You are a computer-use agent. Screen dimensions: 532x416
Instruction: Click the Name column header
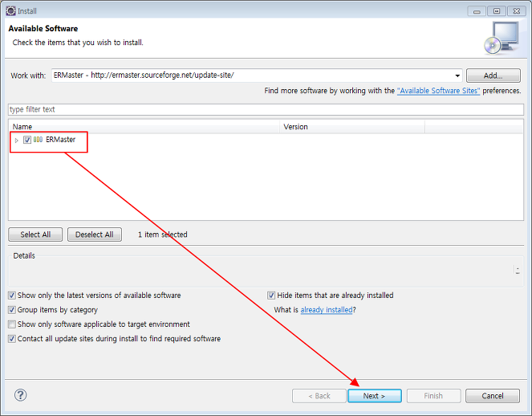(x=144, y=127)
